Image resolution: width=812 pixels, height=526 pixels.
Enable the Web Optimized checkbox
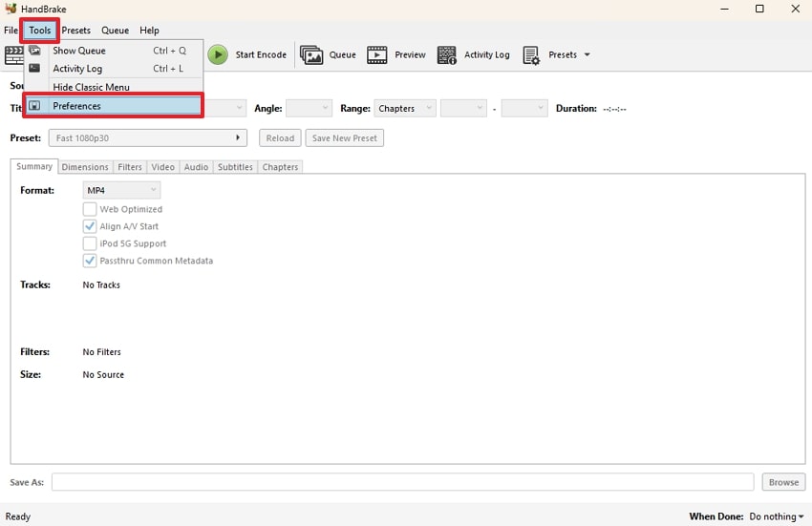[90, 209]
